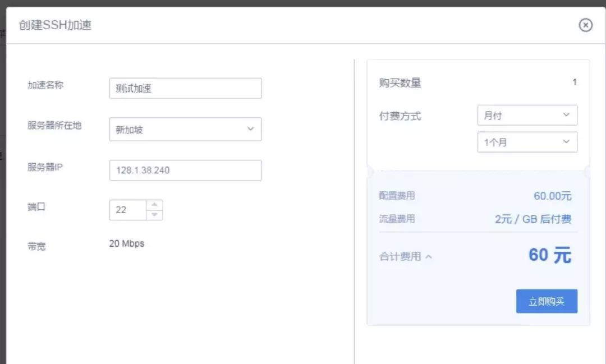Increase port value with up arrow
This screenshot has height=364, width=606.
[155, 205]
